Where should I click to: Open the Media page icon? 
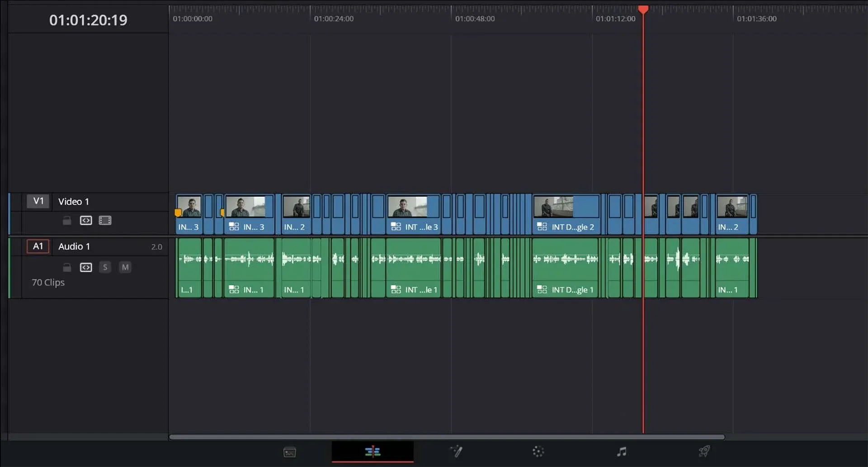pos(289,452)
